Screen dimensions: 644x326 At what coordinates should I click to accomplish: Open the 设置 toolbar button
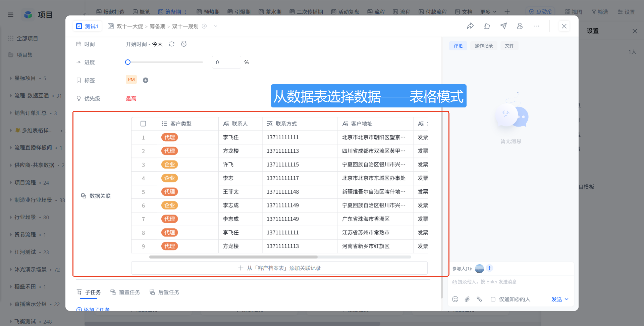click(x=626, y=12)
